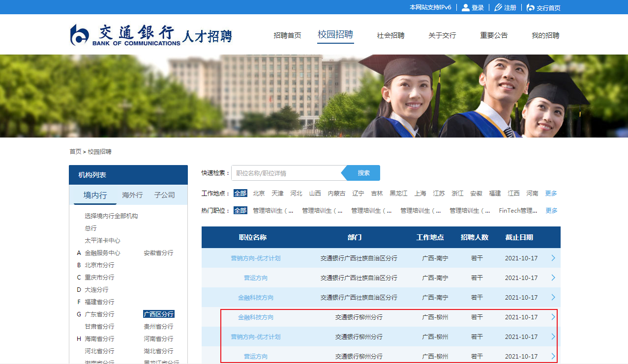Screen dimensions: 628x364
Task: Click the 交行首页 link text
Action: [548, 8]
